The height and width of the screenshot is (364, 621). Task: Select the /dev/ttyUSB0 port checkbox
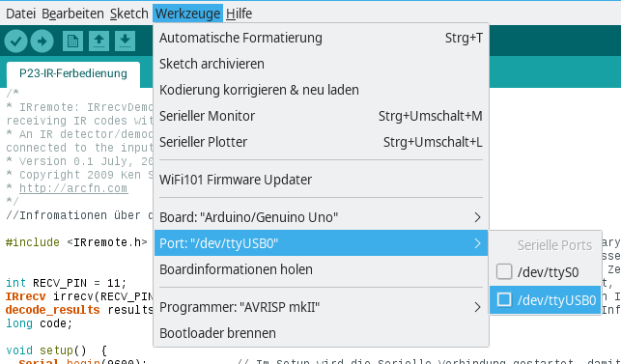point(504,299)
